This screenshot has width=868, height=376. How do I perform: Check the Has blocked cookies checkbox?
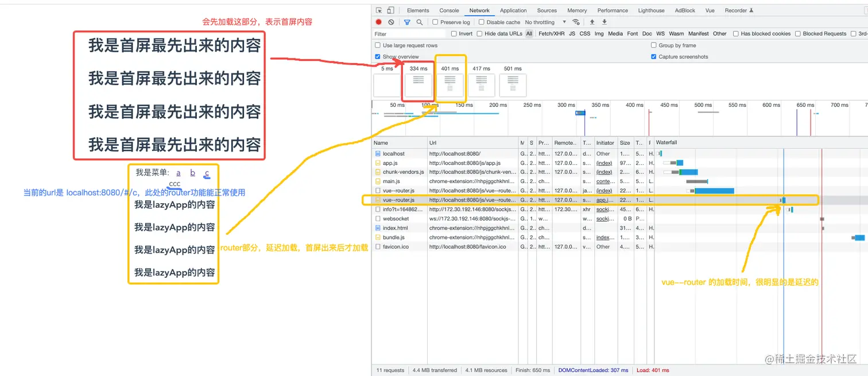(736, 34)
